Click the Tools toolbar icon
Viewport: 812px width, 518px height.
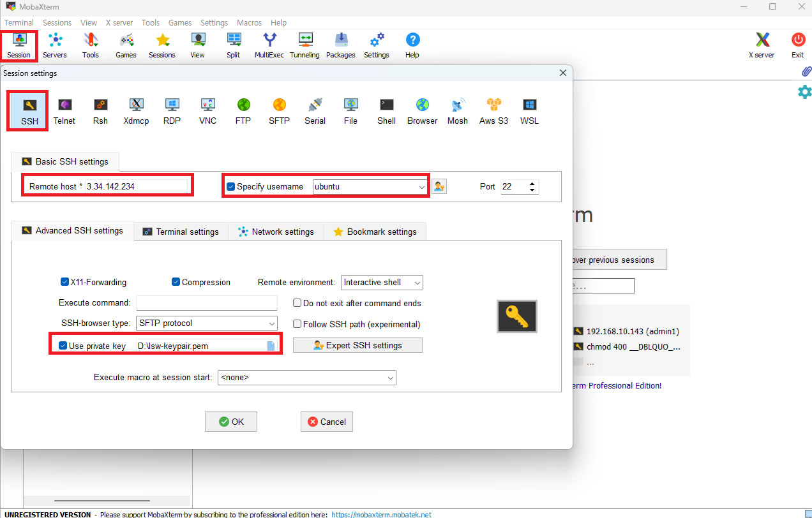(91, 45)
